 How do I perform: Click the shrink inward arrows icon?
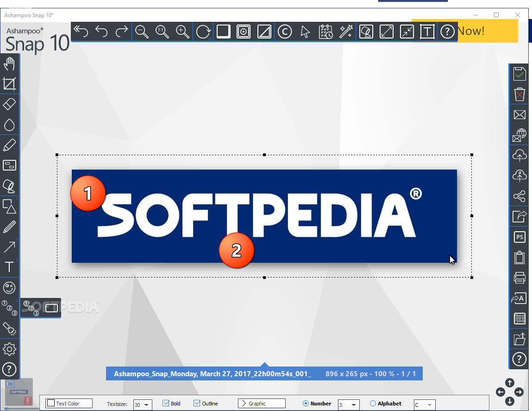coord(407,32)
